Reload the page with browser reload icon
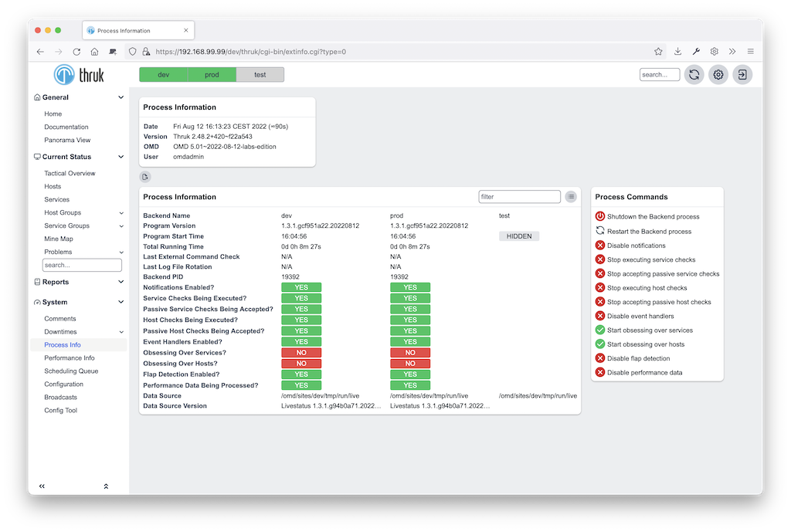This screenshot has width=791, height=532. [x=76, y=52]
